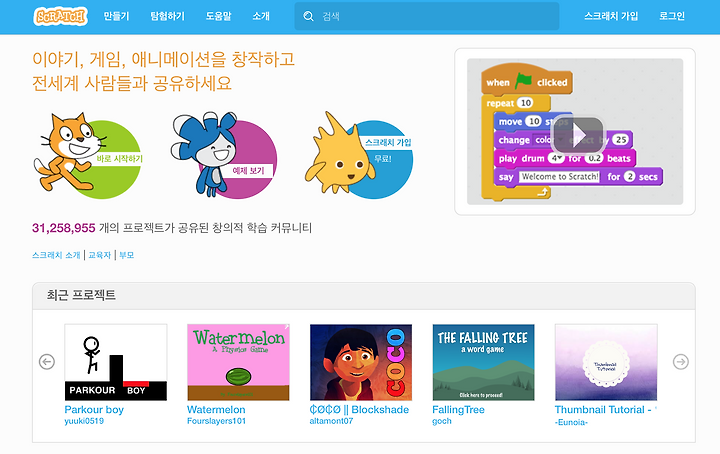The image size is (720, 454).
Task: Click the 바로 시작하기 green button
Action: [119, 159]
